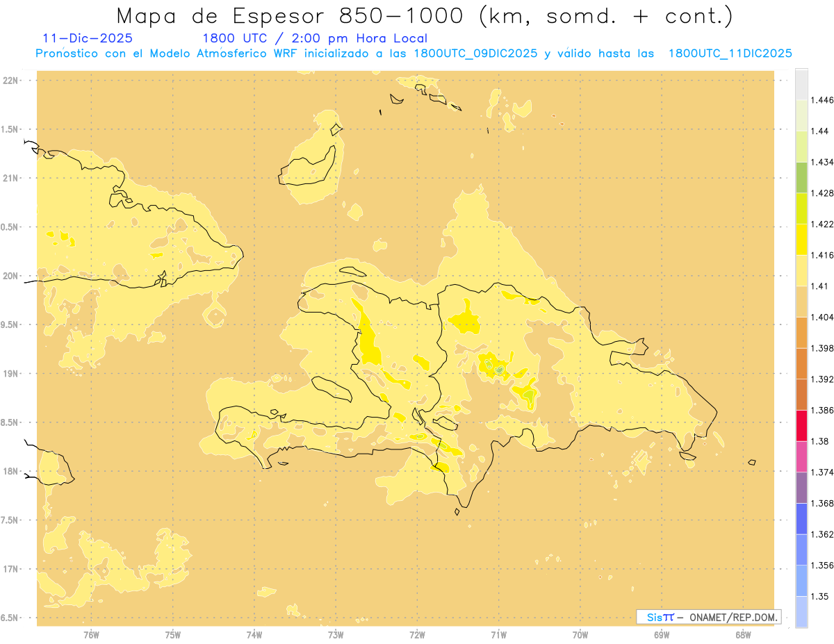Image resolution: width=834 pixels, height=644 pixels.
Task: Click the 1.5N latitude label
Action: (9, 129)
